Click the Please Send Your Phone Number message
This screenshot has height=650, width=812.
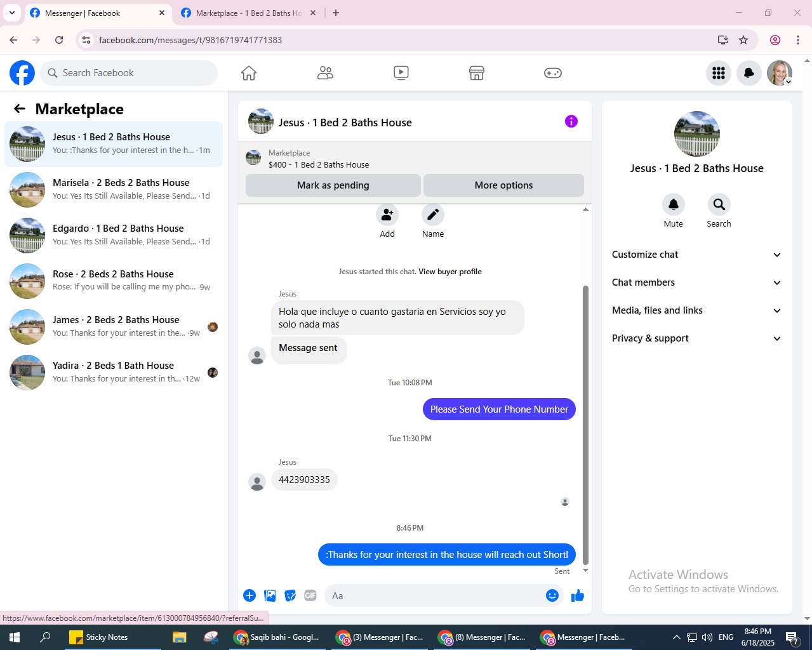click(499, 409)
